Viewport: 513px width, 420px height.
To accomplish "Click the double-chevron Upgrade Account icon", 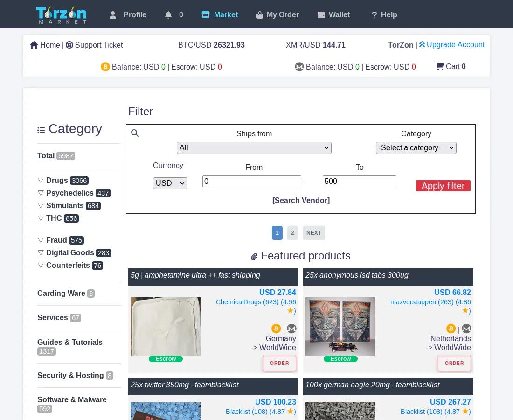I will pos(422,44).
